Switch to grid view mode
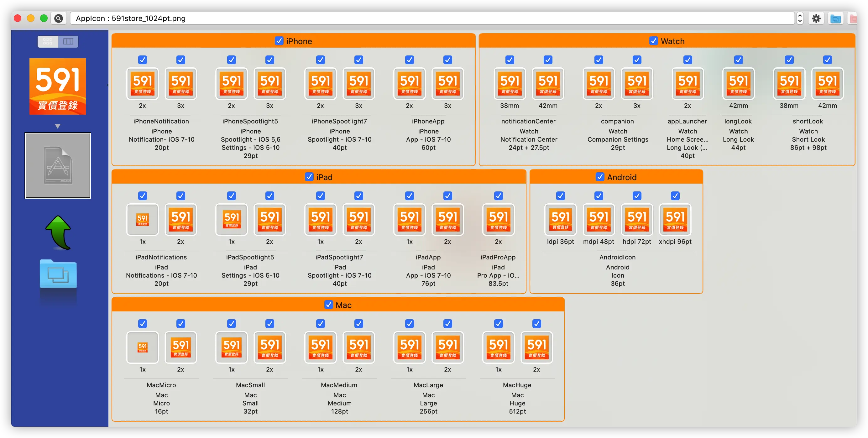868x438 pixels. [48, 41]
